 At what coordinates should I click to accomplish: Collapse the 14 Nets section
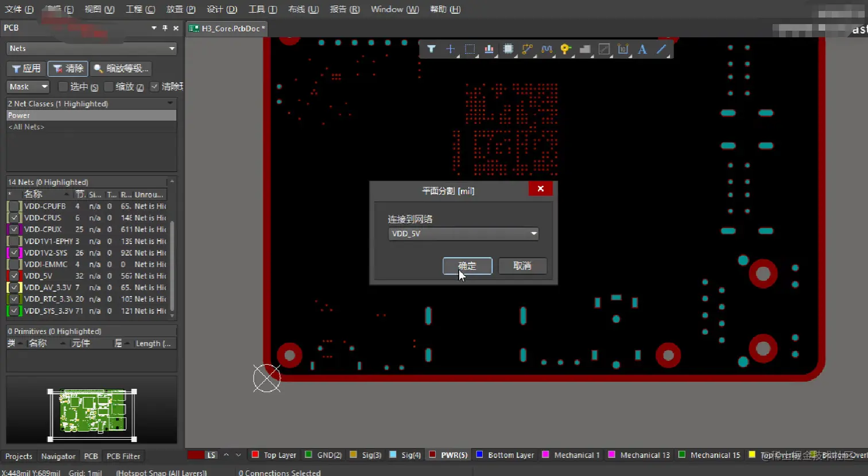(172, 182)
